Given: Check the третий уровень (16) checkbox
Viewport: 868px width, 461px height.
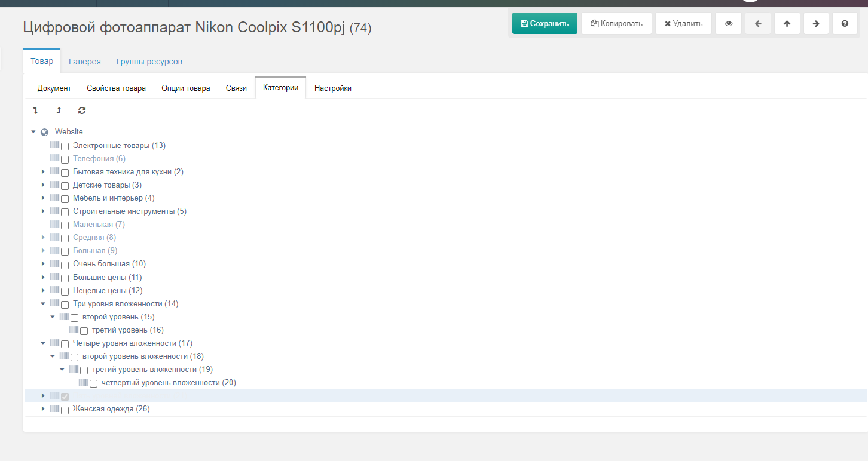Looking at the screenshot, I should click(84, 331).
